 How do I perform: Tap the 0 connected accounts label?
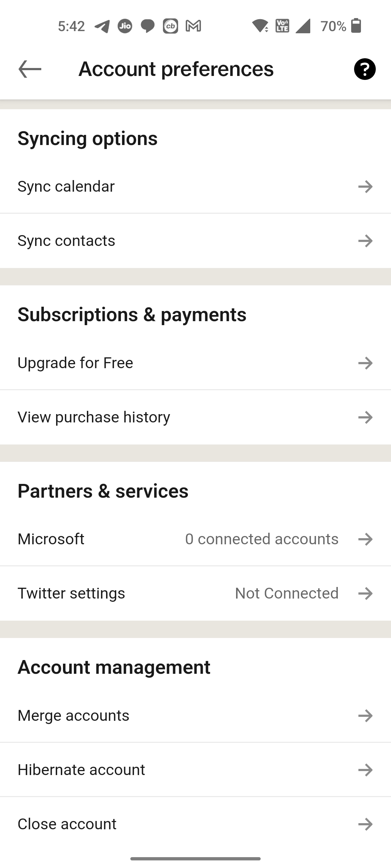pos(262,539)
